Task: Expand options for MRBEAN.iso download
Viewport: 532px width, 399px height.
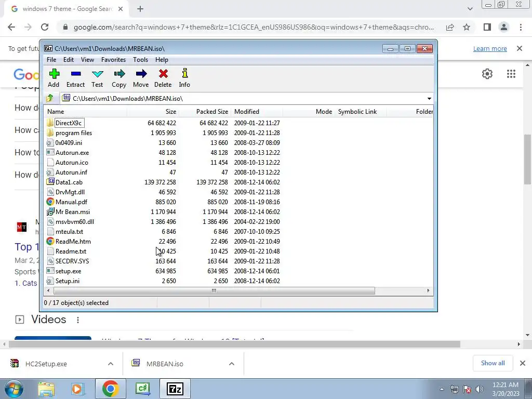Action: coord(231,364)
